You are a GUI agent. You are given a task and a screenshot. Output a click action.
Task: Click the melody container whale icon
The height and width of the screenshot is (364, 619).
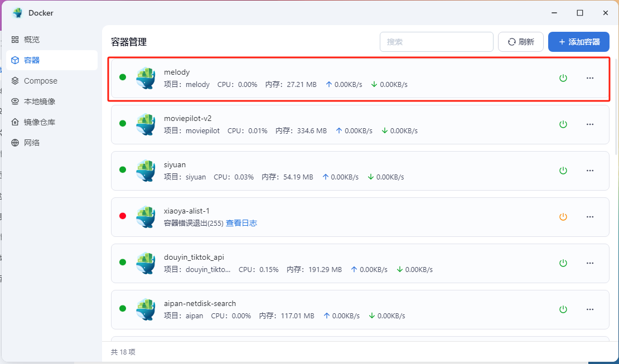coord(146,78)
